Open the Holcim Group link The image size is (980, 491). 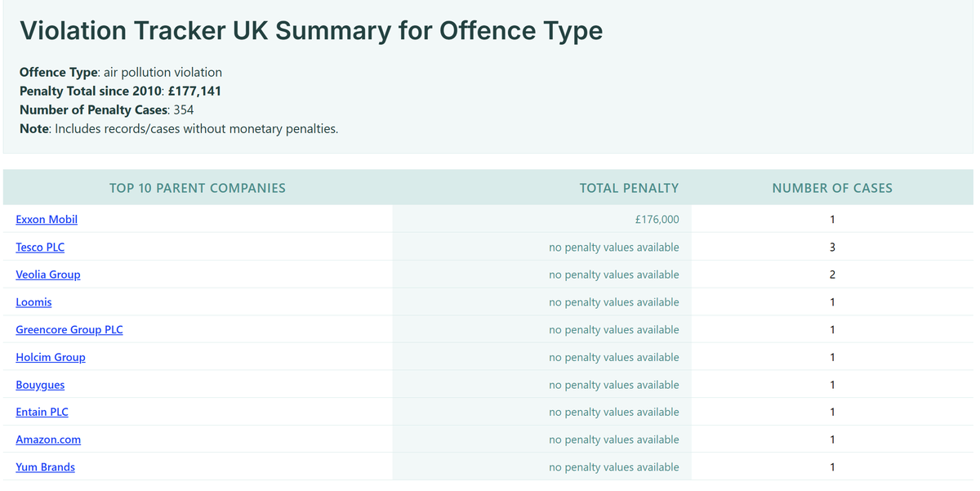click(51, 357)
